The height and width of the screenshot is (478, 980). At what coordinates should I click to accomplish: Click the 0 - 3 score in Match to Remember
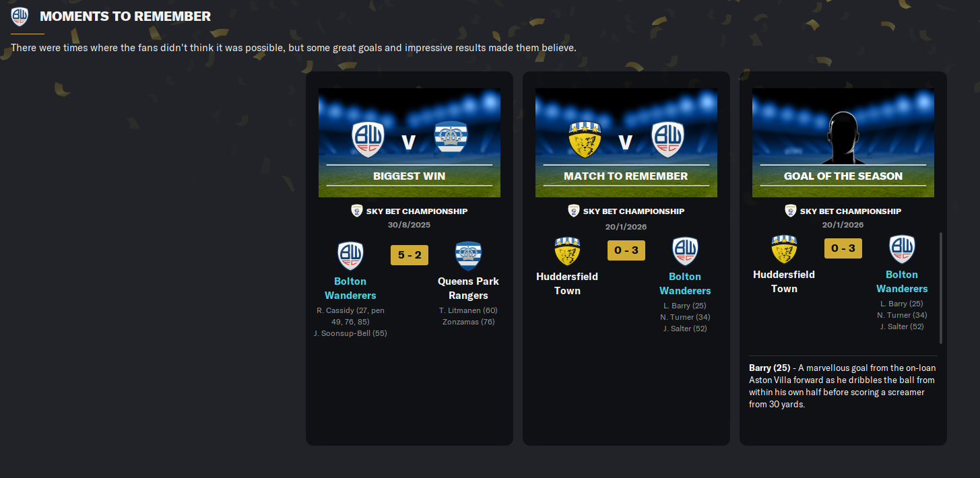[x=626, y=250]
